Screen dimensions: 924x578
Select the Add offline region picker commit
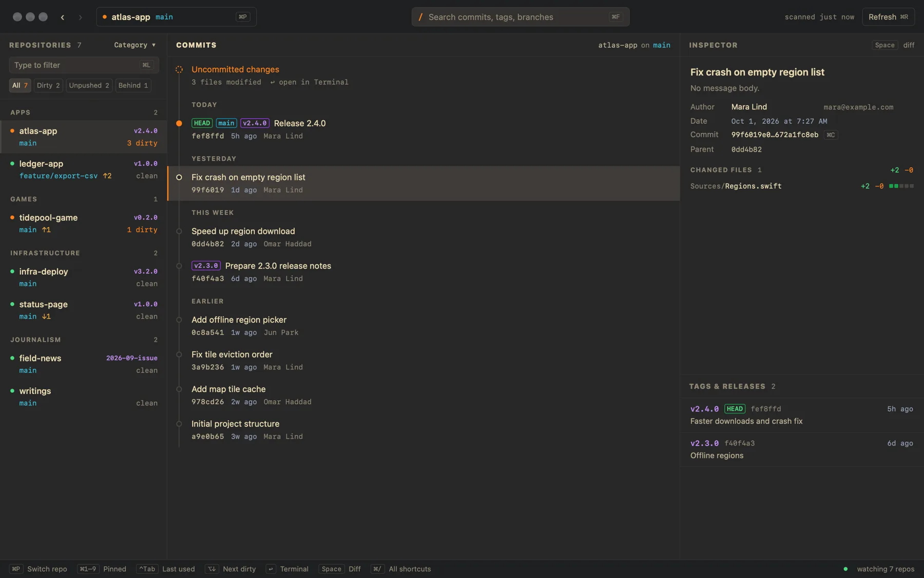[423, 326]
